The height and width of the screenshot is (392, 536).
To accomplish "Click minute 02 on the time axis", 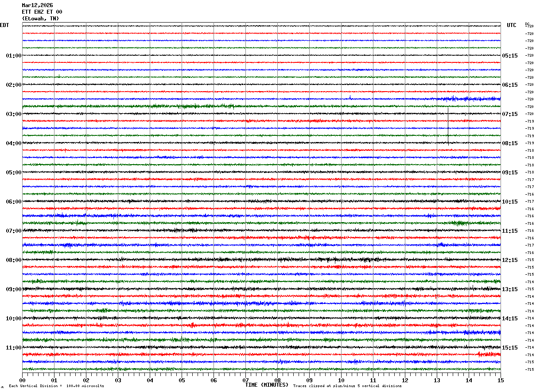I will [x=86, y=380].
